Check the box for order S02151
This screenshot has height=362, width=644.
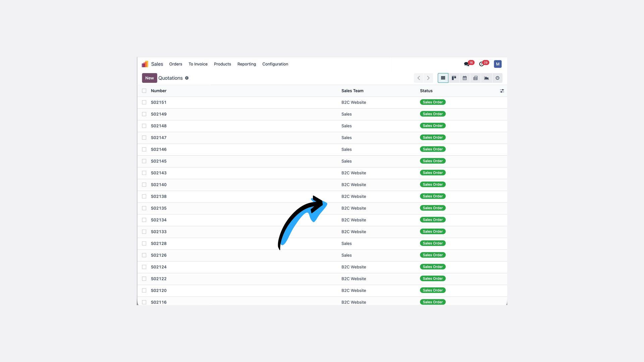[144, 103]
